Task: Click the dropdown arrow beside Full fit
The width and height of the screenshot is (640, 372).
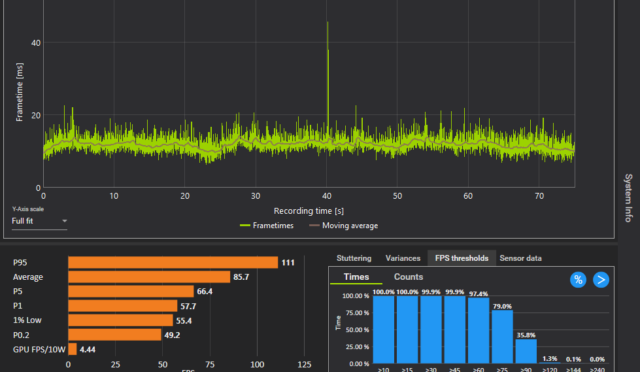Action: 64,221
